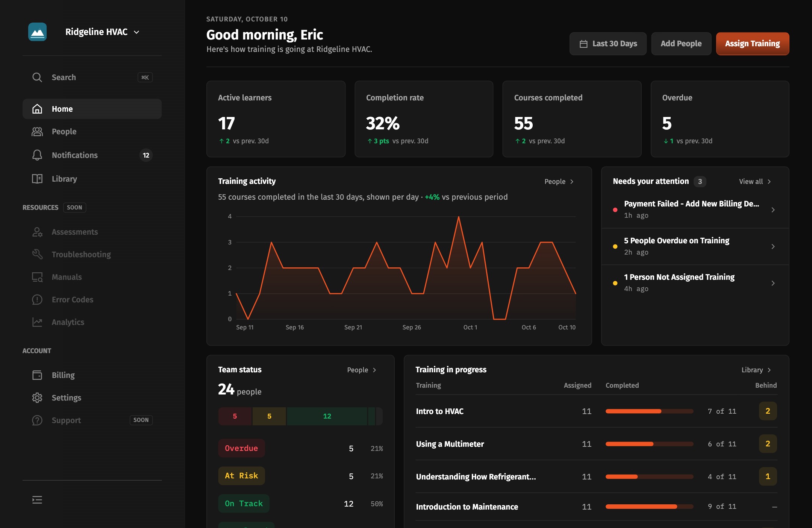Open the Library sidebar menu item

click(x=92, y=179)
